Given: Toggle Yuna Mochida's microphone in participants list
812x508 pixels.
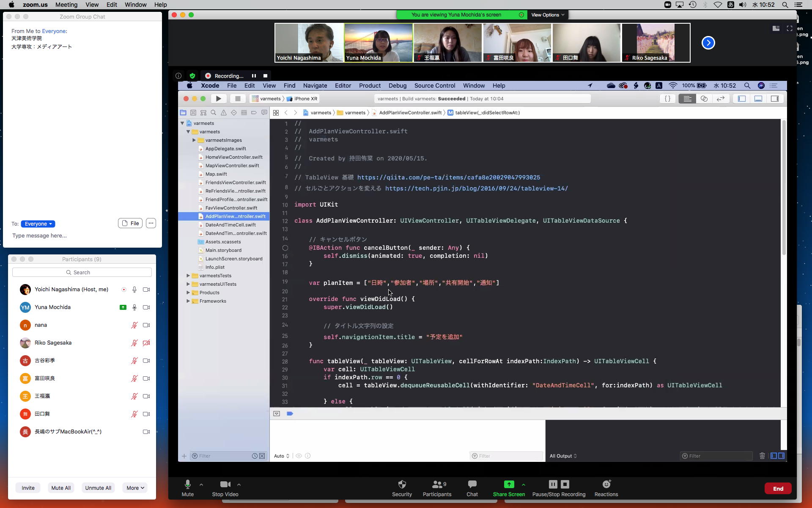Looking at the screenshot, I should click(x=134, y=307).
